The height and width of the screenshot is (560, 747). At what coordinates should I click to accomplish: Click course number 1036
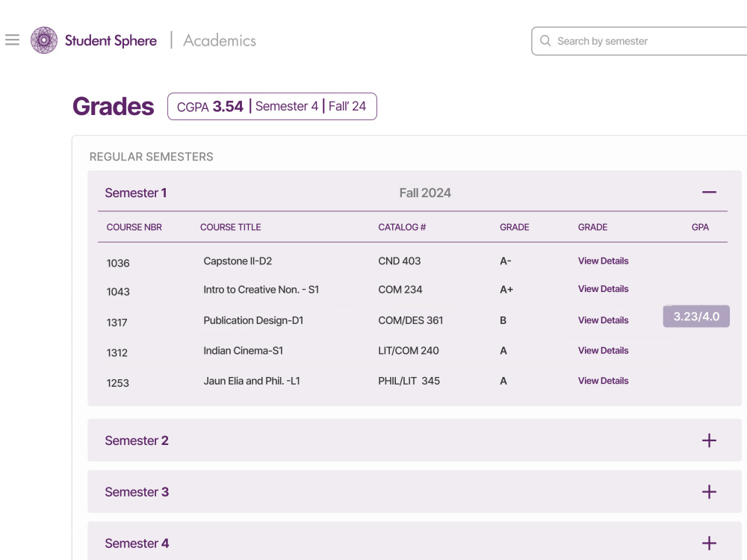pyautogui.click(x=118, y=264)
